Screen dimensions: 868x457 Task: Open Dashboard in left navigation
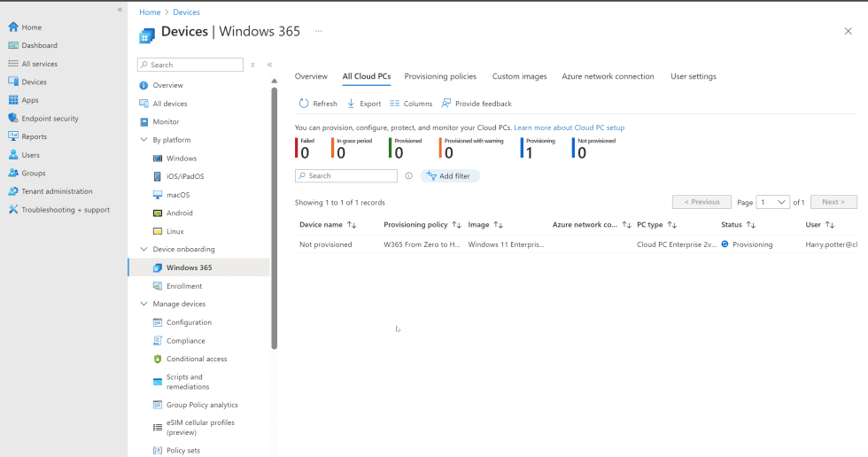coord(33,45)
